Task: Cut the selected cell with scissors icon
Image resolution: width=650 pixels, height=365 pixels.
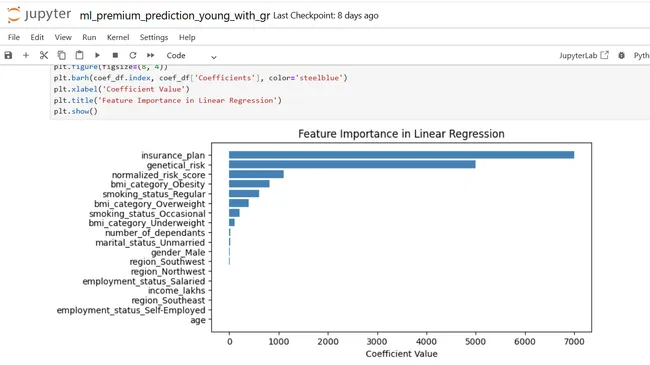Action: 44,55
